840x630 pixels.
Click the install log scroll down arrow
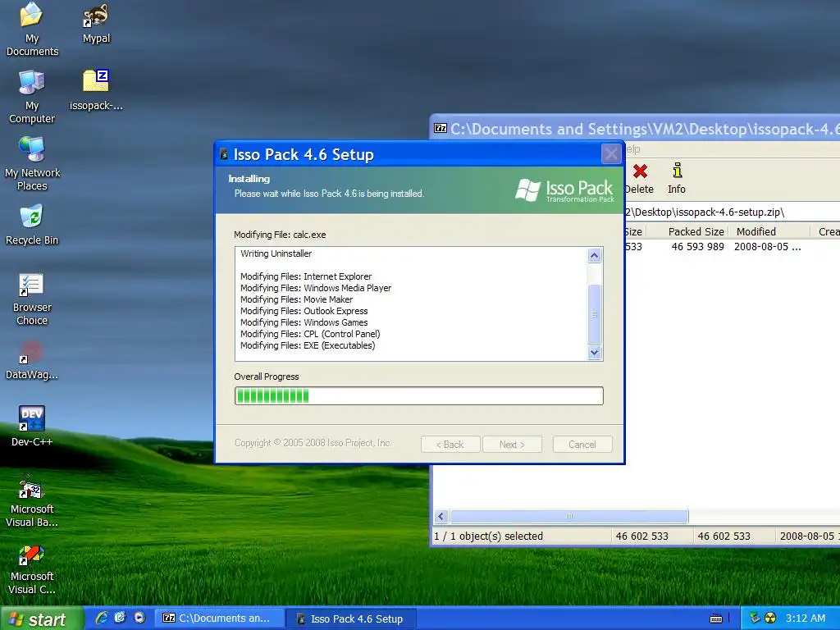tap(594, 353)
